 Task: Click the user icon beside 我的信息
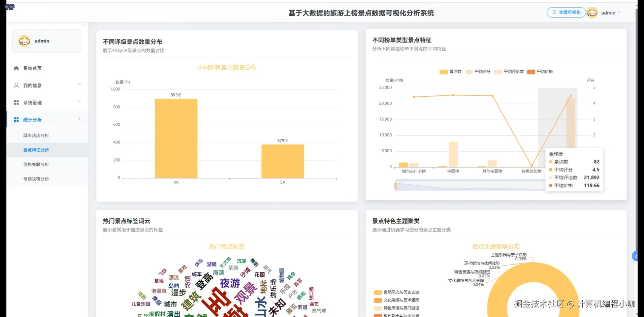coord(16,85)
